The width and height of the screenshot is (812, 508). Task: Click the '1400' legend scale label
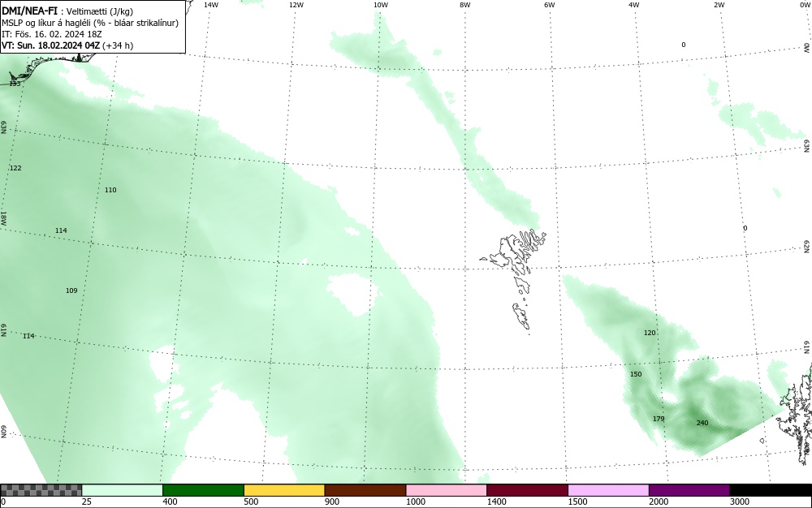coord(497,502)
